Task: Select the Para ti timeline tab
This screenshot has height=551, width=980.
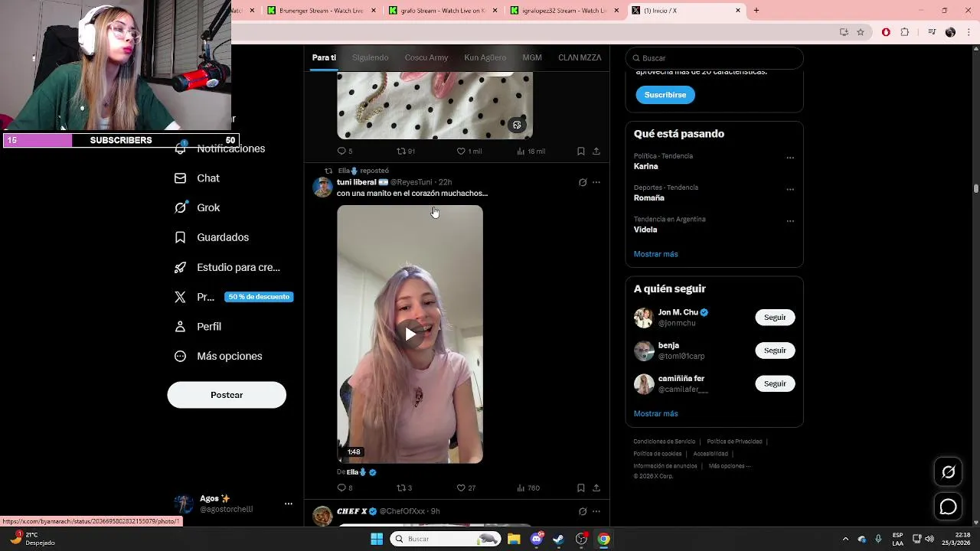Action: click(x=324, y=58)
